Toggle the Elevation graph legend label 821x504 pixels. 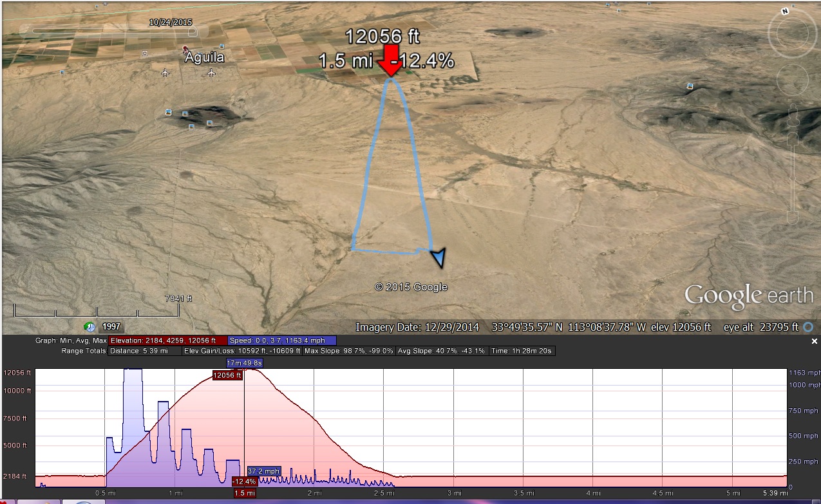click(168, 341)
